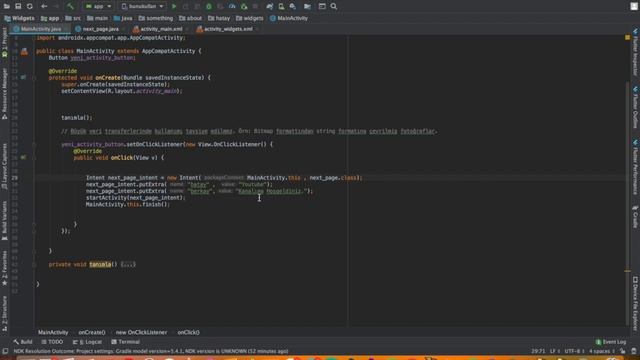This screenshot has width=640, height=360.
Task: Click the onClick override gutter icon
Action: click(x=24, y=158)
